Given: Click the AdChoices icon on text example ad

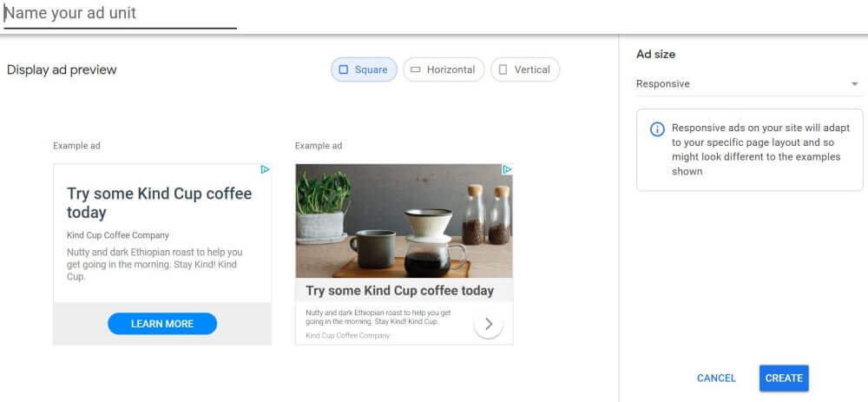Looking at the screenshot, I should coord(265,169).
